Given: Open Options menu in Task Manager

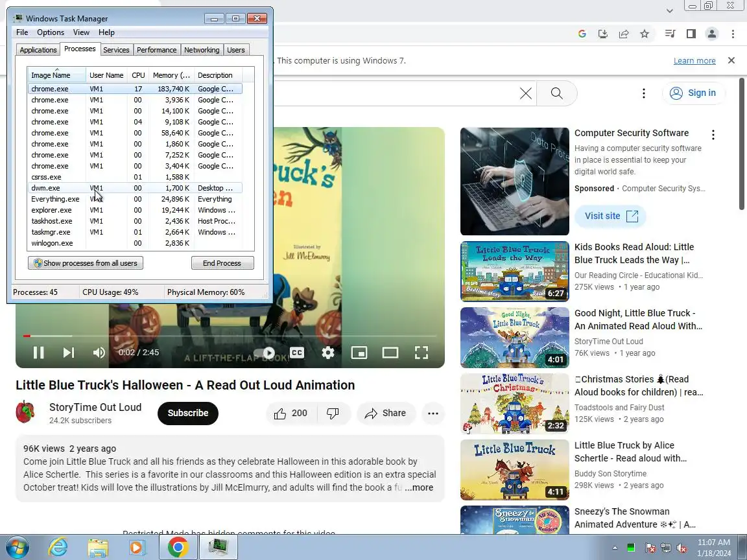Looking at the screenshot, I should coord(51,32).
